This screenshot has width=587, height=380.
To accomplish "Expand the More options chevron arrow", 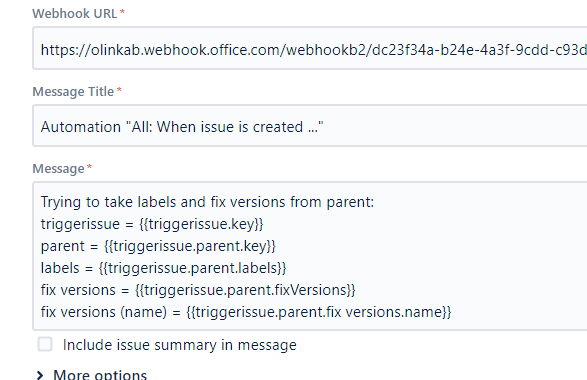I will [x=40, y=375].
